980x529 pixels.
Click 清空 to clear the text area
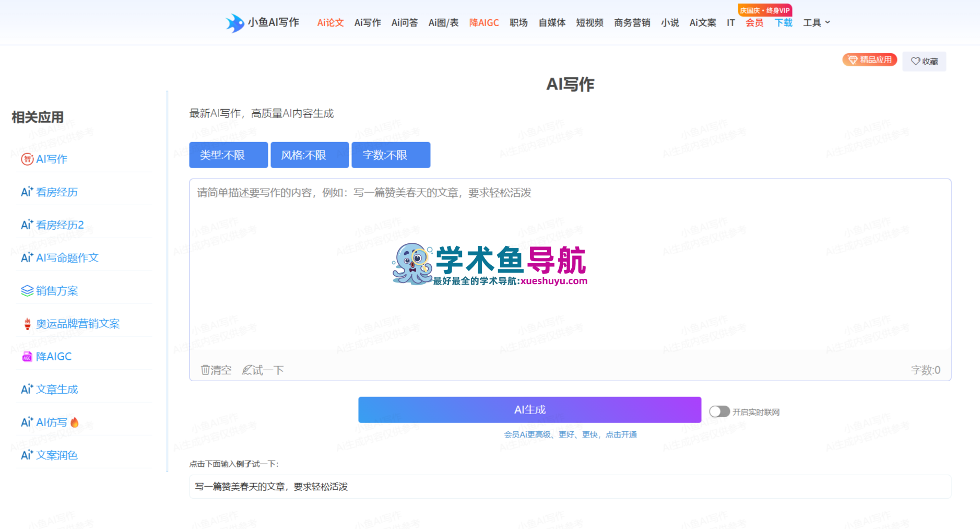tap(216, 370)
